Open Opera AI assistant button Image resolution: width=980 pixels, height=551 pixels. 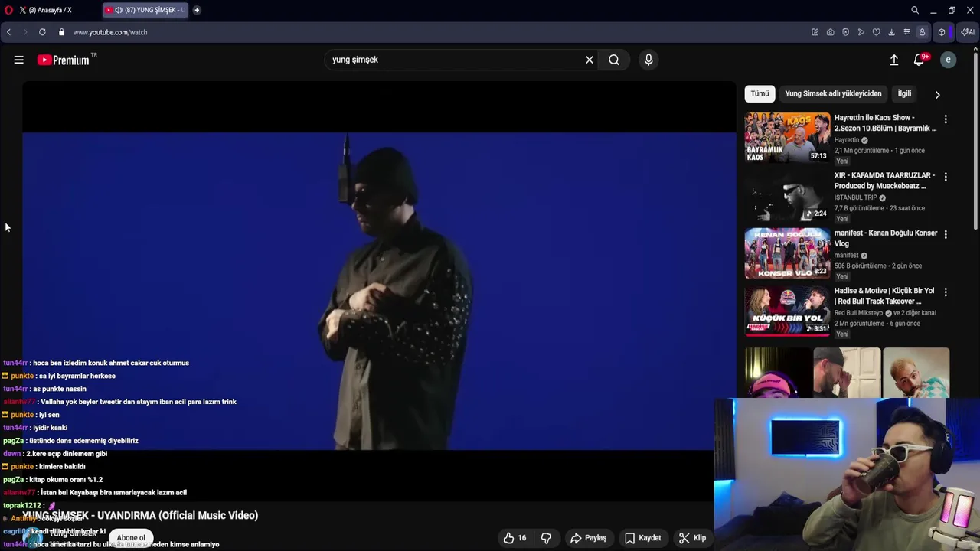click(967, 32)
